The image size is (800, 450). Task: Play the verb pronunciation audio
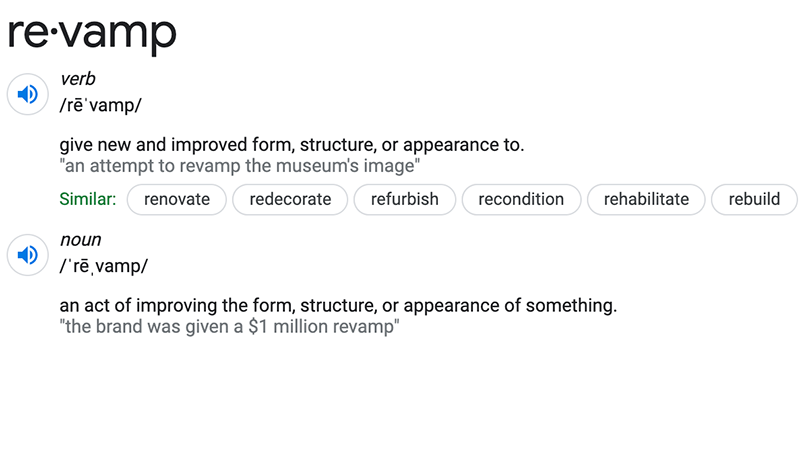[28, 94]
